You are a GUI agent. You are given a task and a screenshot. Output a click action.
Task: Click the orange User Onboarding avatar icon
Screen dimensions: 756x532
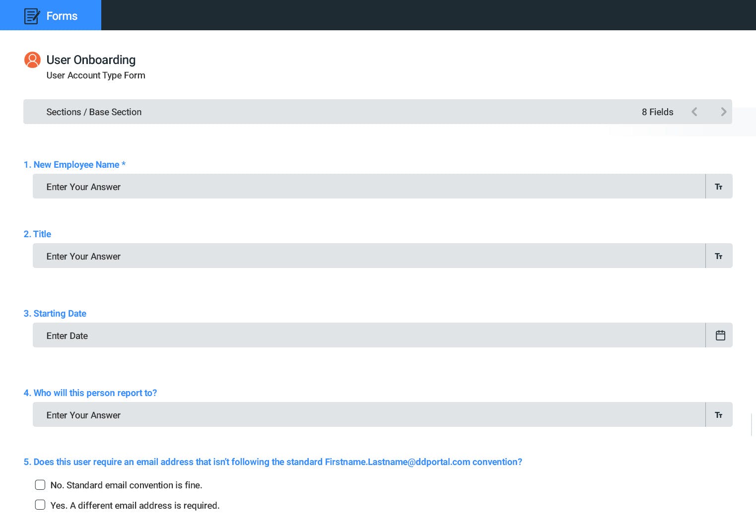tap(32, 60)
